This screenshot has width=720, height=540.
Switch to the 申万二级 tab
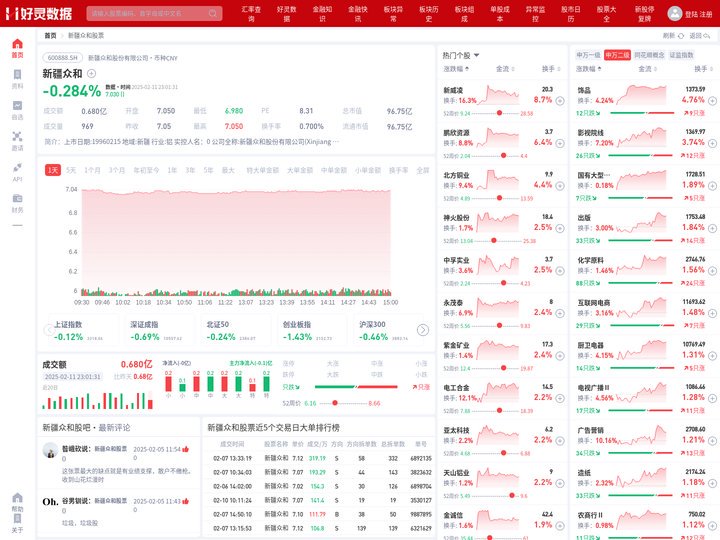[617, 55]
